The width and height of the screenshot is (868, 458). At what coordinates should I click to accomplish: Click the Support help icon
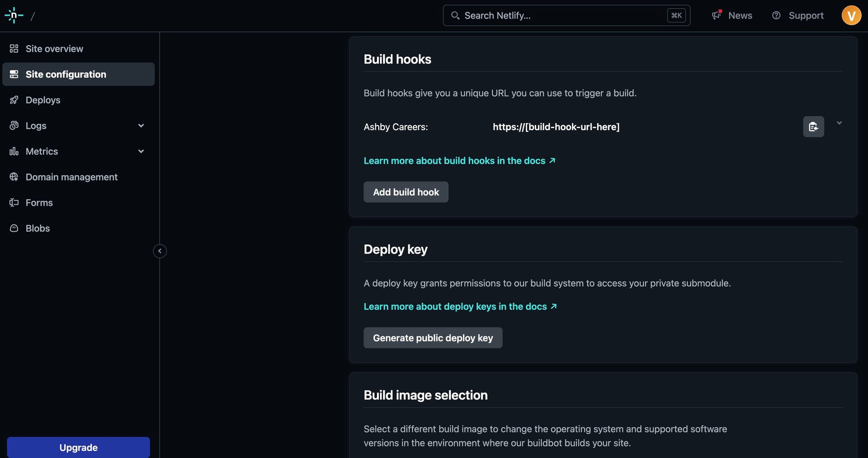coord(777,15)
